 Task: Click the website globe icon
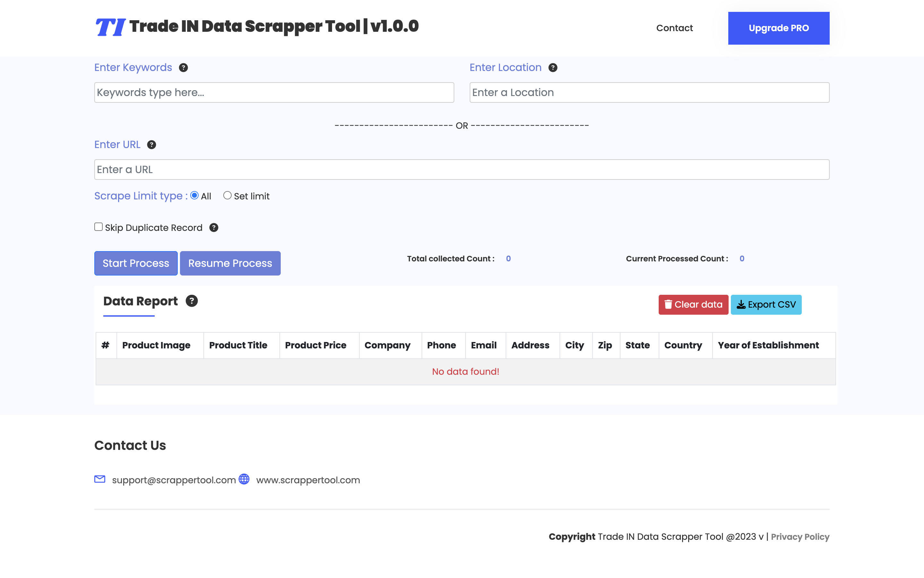[244, 479]
